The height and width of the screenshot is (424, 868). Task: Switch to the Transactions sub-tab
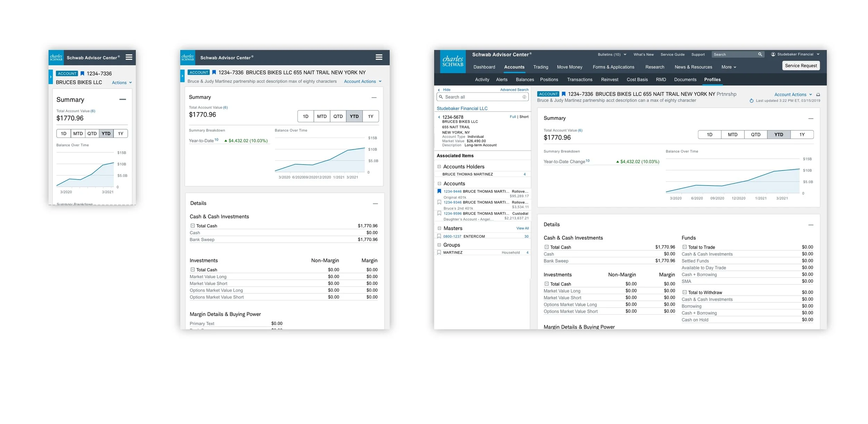(x=579, y=80)
